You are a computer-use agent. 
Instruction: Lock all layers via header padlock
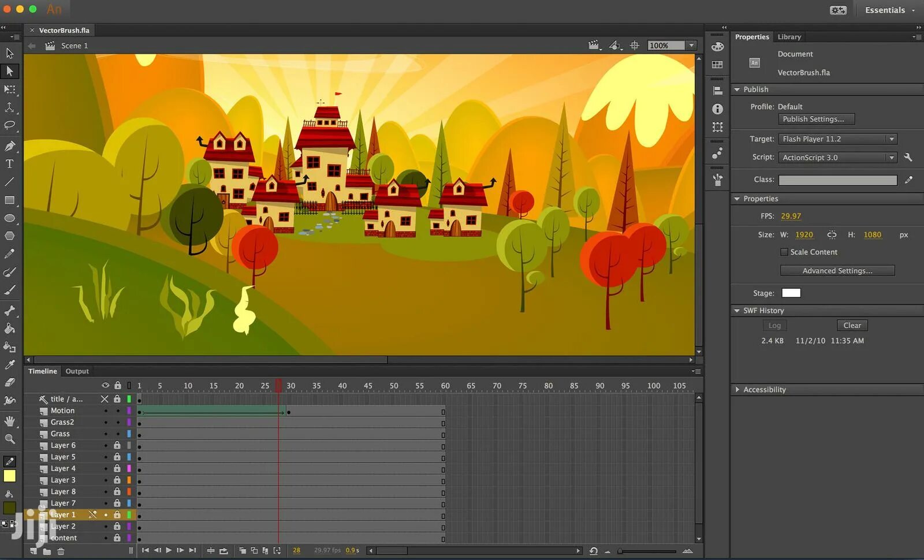click(118, 385)
